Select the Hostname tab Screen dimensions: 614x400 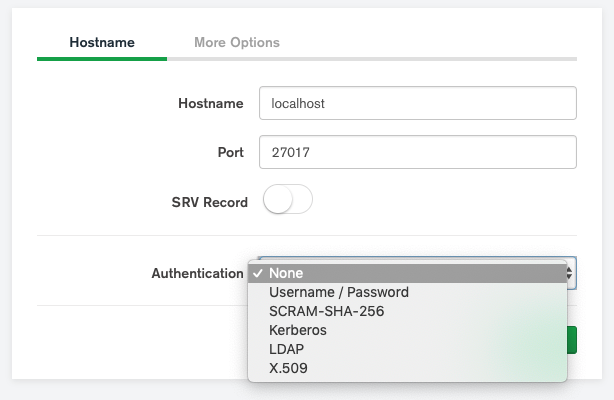click(x=102, y=42)
